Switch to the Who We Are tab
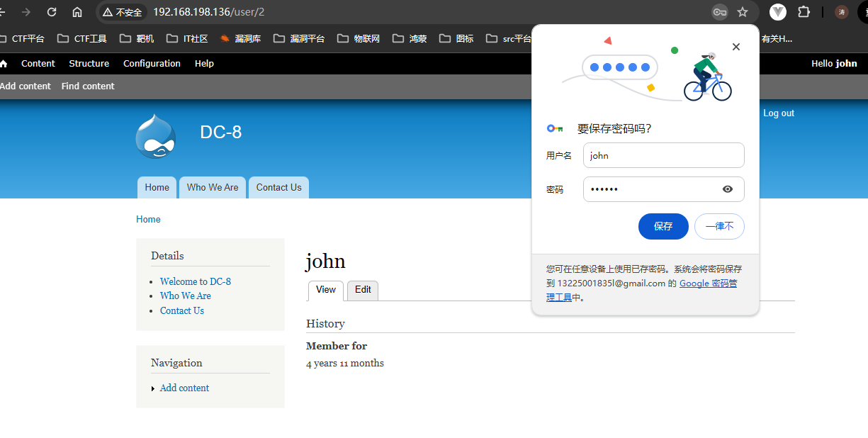Image resolution: width=868 pixels, height=438 pixels. click(213, 188)
